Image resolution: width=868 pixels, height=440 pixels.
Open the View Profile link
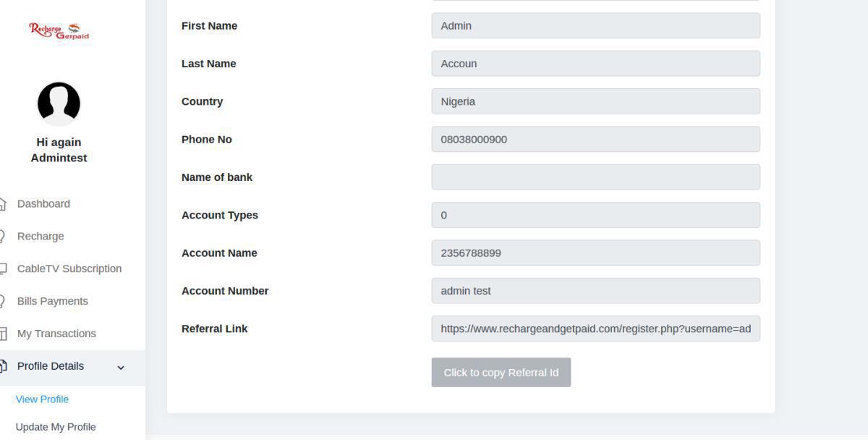pyautogui.click(x=42, y=399)
